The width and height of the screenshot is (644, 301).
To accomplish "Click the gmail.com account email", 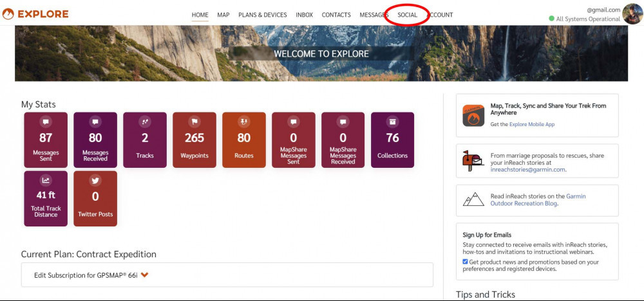I will coord(603,10).
